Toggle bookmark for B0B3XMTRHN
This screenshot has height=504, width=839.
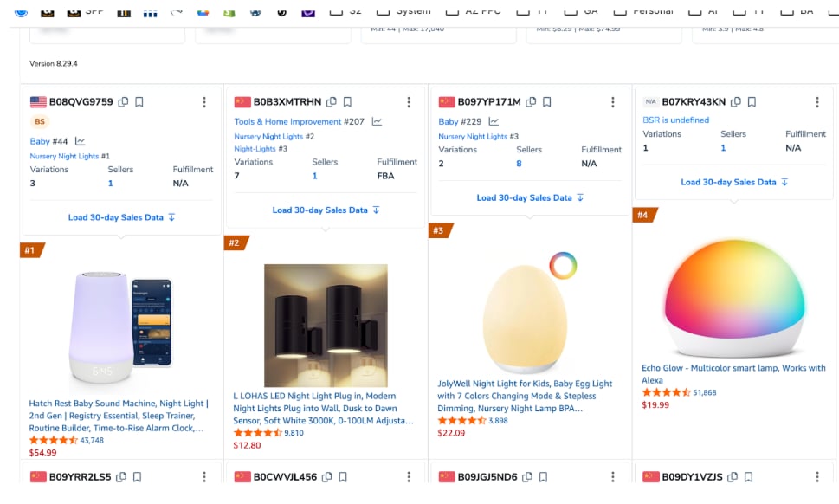347,102
